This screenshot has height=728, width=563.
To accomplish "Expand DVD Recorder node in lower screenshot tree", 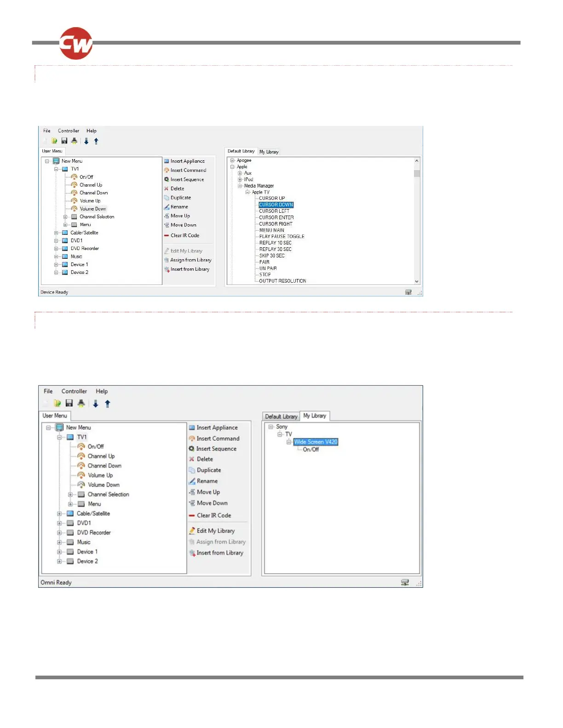I will [59, 533].
